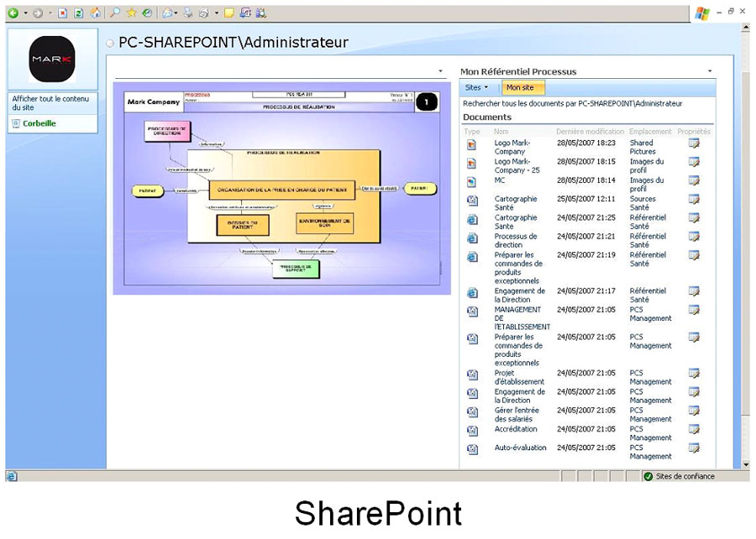756x539 pixels.
Task: Click the presence circle beside PC-SHAREPOINT\Administrateur
Action: tap(110, 44)
